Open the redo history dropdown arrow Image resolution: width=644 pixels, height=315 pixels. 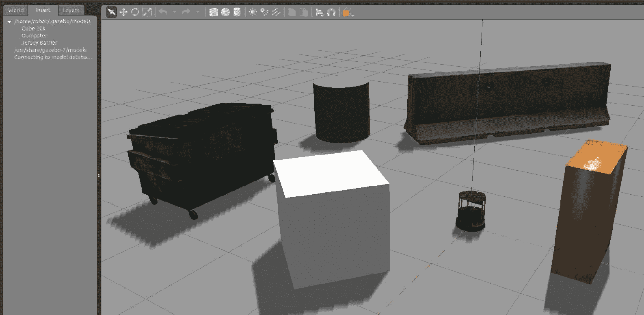pyautogui.click(x=198, y=12)
